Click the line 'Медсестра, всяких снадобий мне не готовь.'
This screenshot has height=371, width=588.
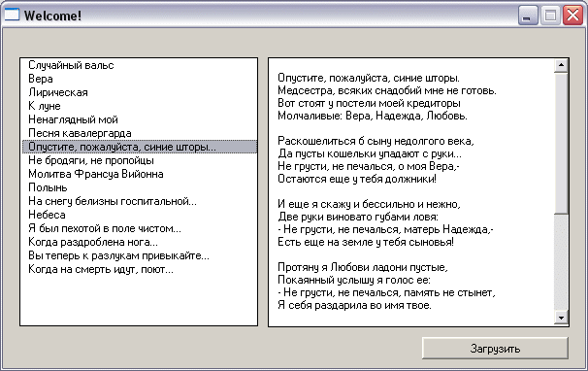(x=387, y=90)
